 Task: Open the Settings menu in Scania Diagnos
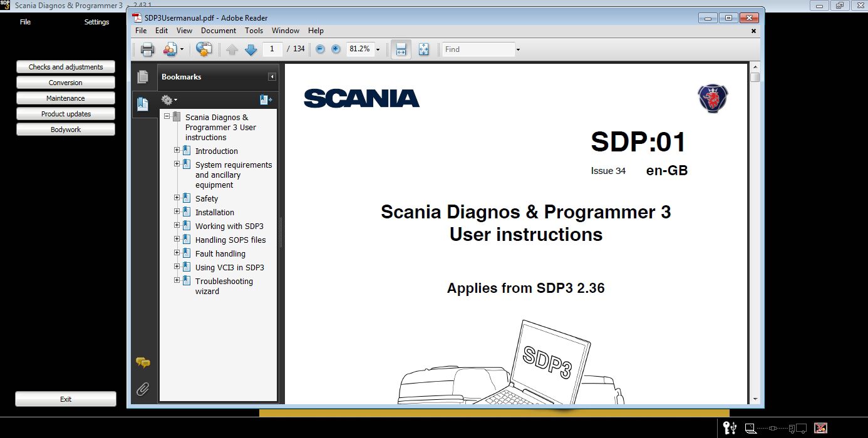96,21
